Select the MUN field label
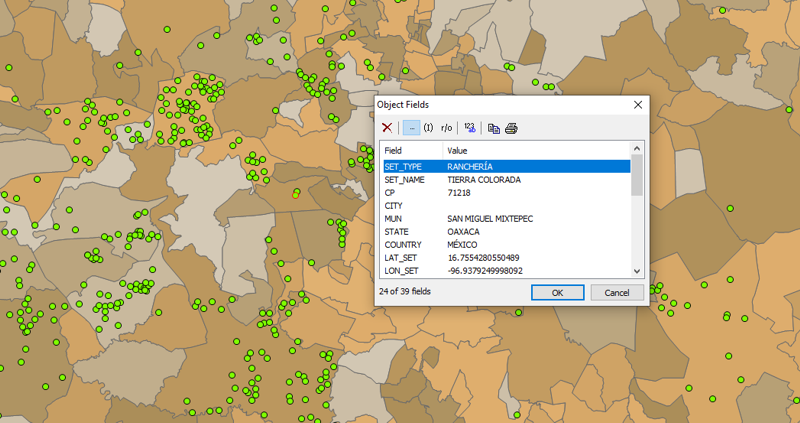The image size is (800, 423). pyautogui.click(x=393, y=219)
